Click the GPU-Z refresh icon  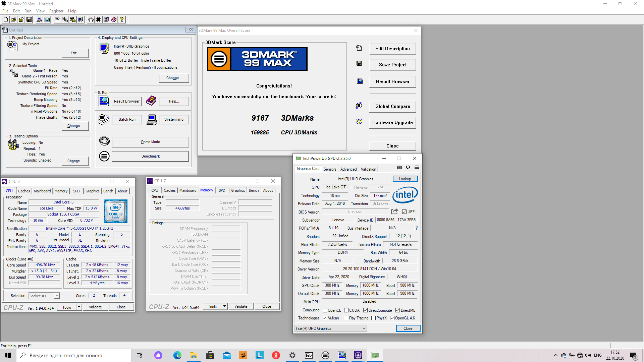408,167
